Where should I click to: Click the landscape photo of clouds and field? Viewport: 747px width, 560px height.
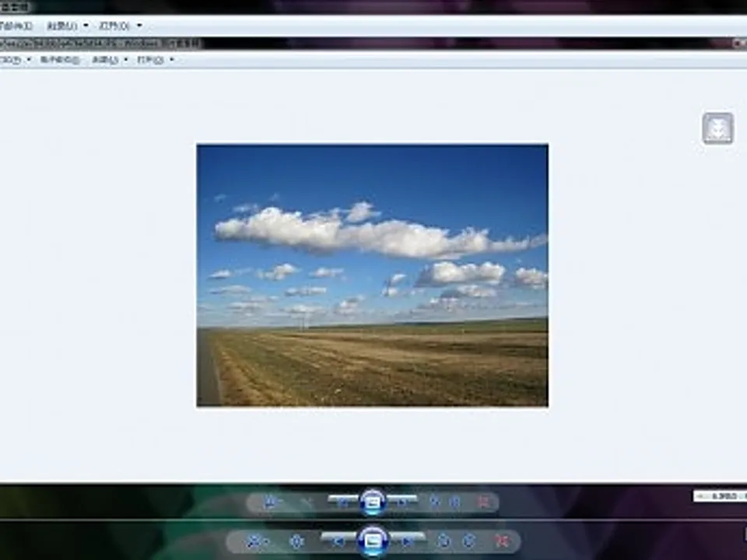pos(372,275)
